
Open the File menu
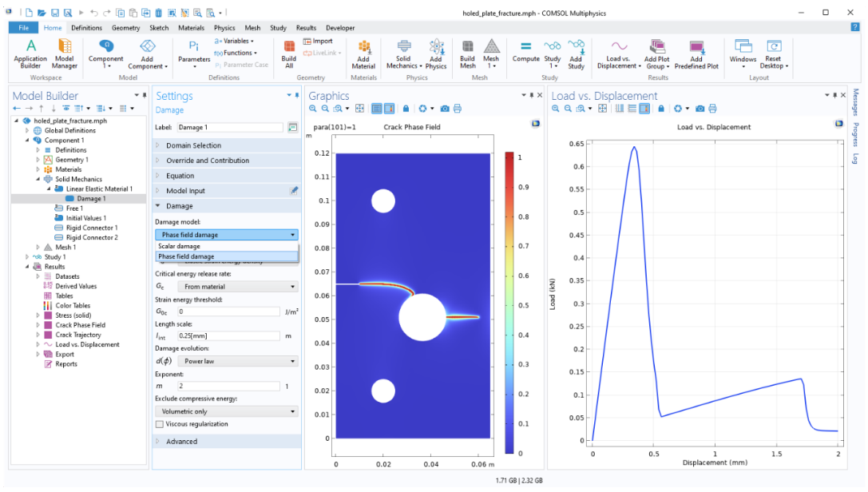23,28
